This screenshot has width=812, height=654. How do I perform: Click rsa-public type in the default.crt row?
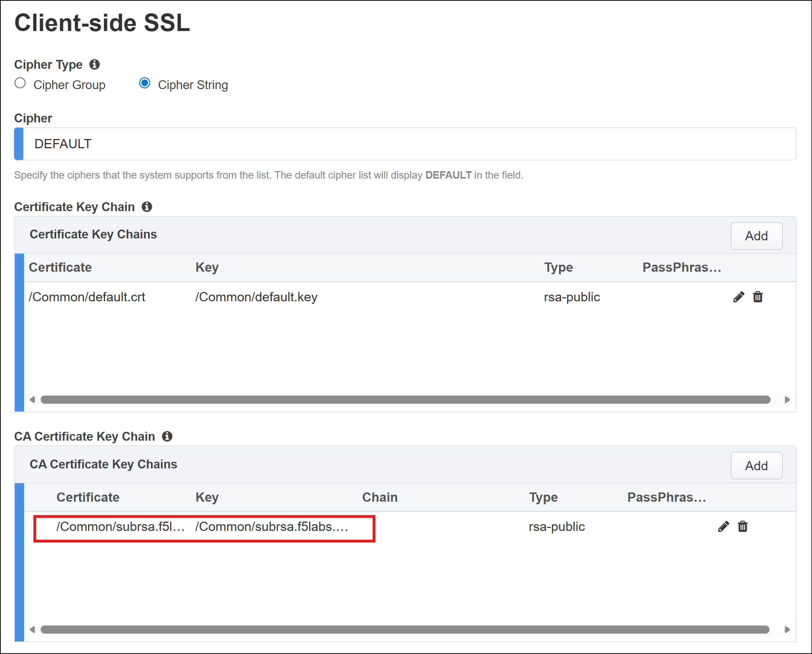(572, 297)
